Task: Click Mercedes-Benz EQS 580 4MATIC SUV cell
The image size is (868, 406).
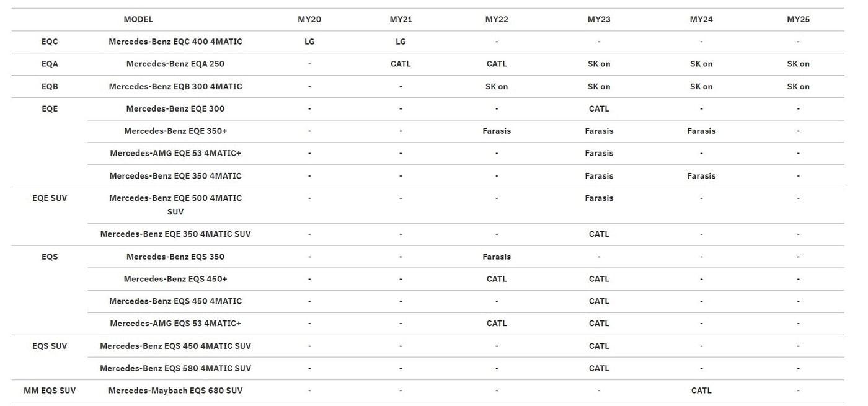Action: click(175, 368)
